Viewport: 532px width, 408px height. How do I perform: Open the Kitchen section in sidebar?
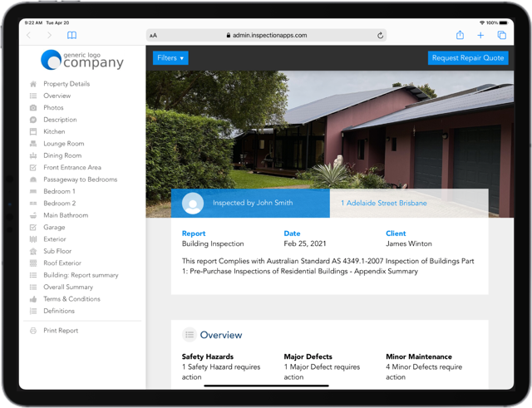pos(54,132)
